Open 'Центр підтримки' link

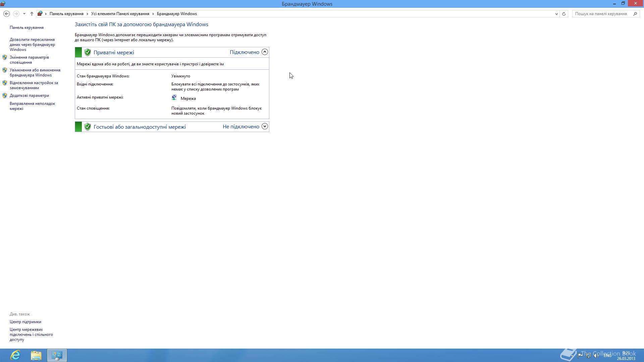[x=25, y=322]
